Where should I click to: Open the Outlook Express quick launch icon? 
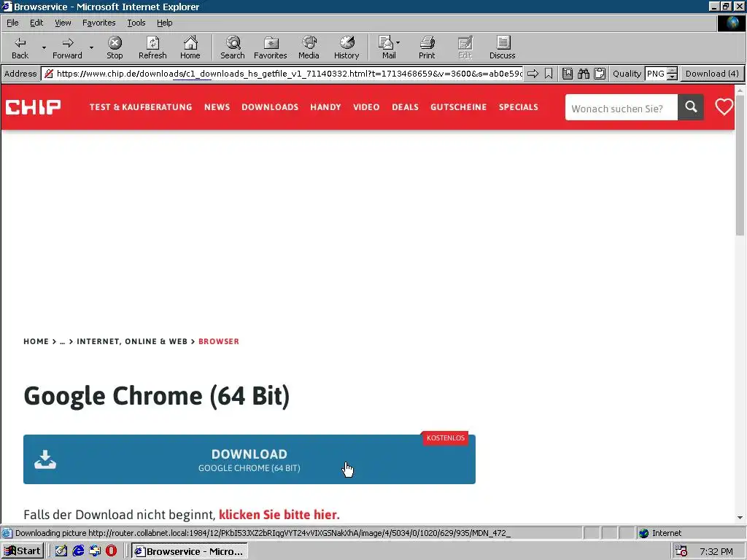tap(95, 551)
